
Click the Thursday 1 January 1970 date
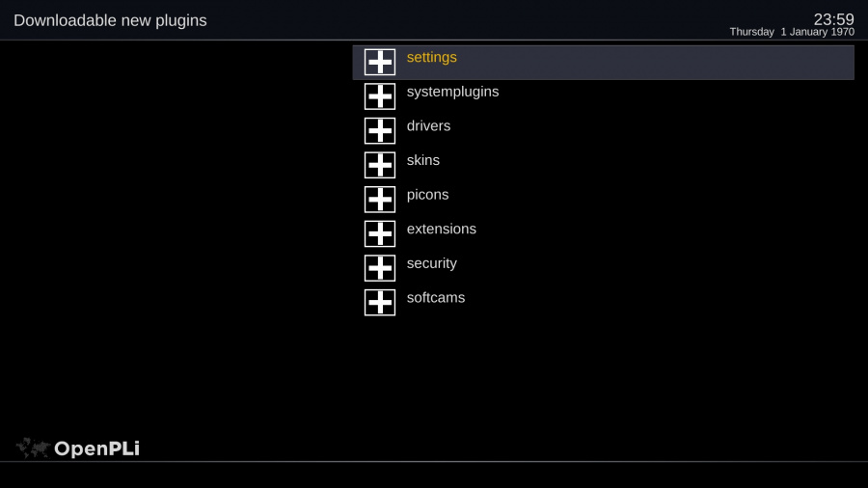pyautogui.click(x=791, y=32)
